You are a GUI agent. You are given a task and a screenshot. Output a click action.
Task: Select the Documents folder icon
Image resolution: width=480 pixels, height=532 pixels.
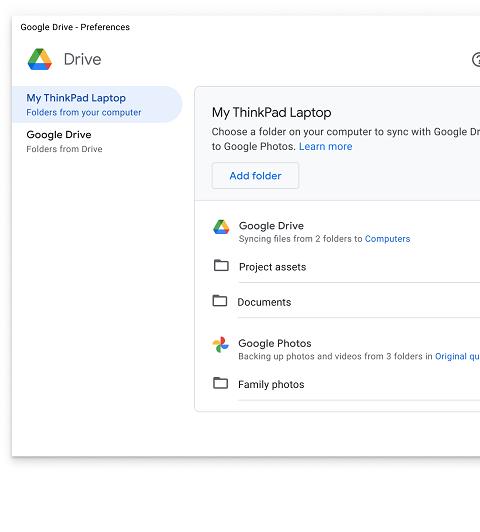[220, 300]
